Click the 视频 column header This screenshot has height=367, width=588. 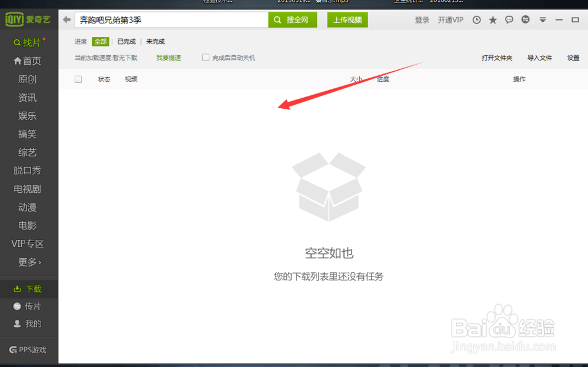pos(131,79)
